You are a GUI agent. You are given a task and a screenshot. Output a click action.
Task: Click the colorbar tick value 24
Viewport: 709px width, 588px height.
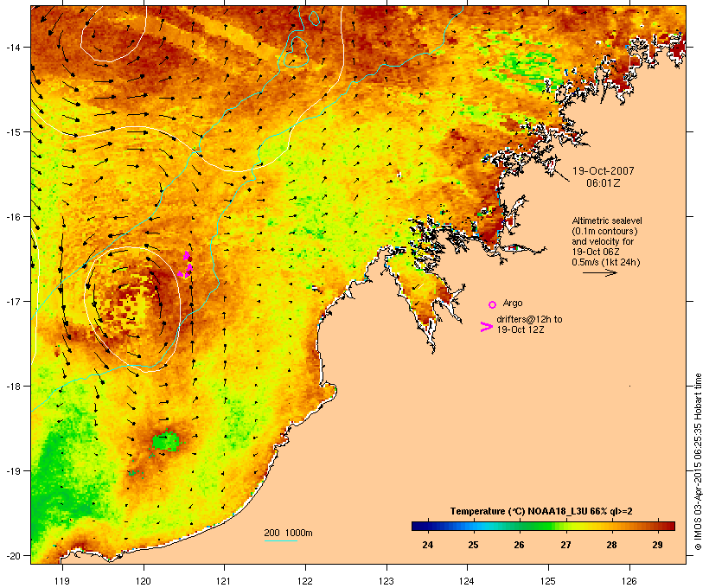tap(427, 545)
